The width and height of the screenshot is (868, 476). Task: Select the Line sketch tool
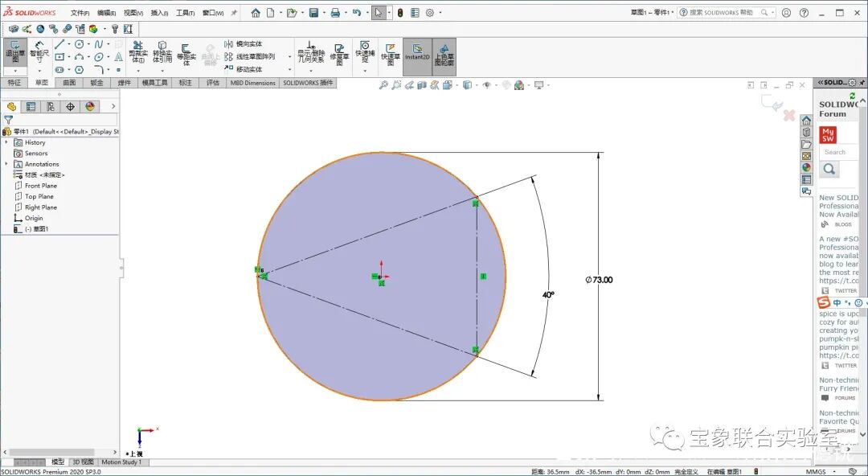(59, 43)
